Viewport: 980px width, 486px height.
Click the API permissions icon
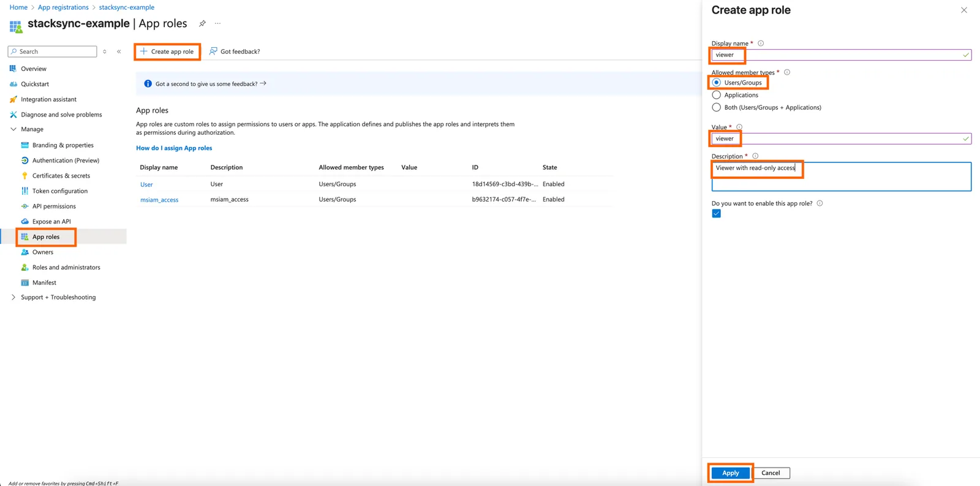(25, 207)
